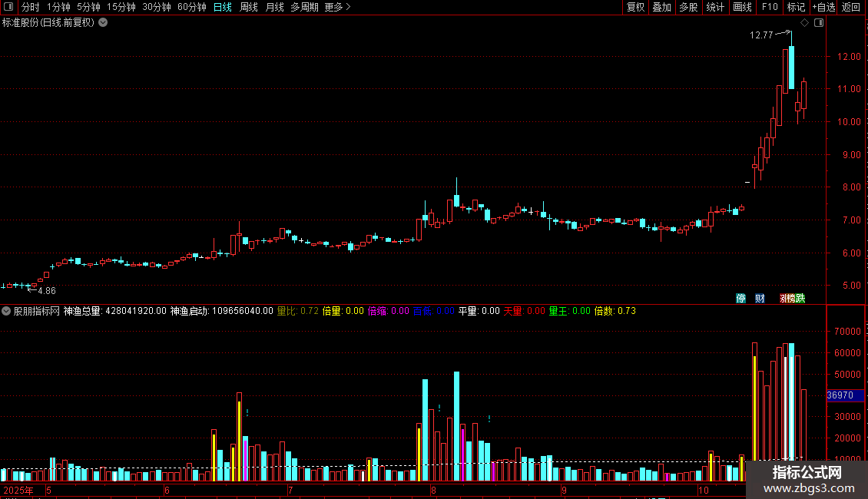
Task: Click the 榜 ranking badge icon
Action: tap(790, 298)
